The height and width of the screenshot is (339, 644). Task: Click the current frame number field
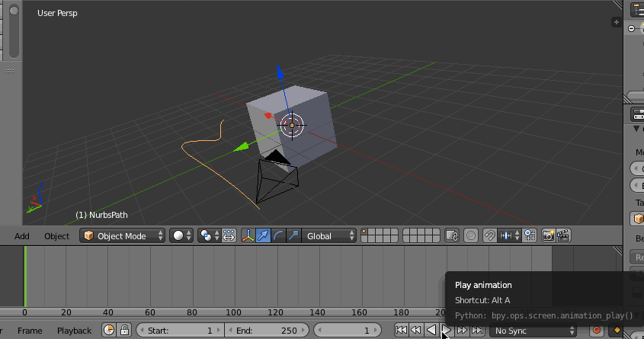click(348, 331)
